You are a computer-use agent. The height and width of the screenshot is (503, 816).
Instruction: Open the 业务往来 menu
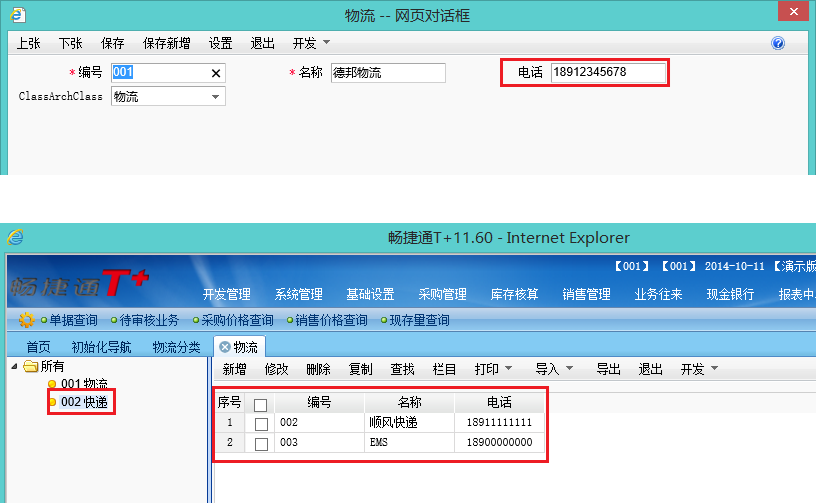click(x=658, y=294)
